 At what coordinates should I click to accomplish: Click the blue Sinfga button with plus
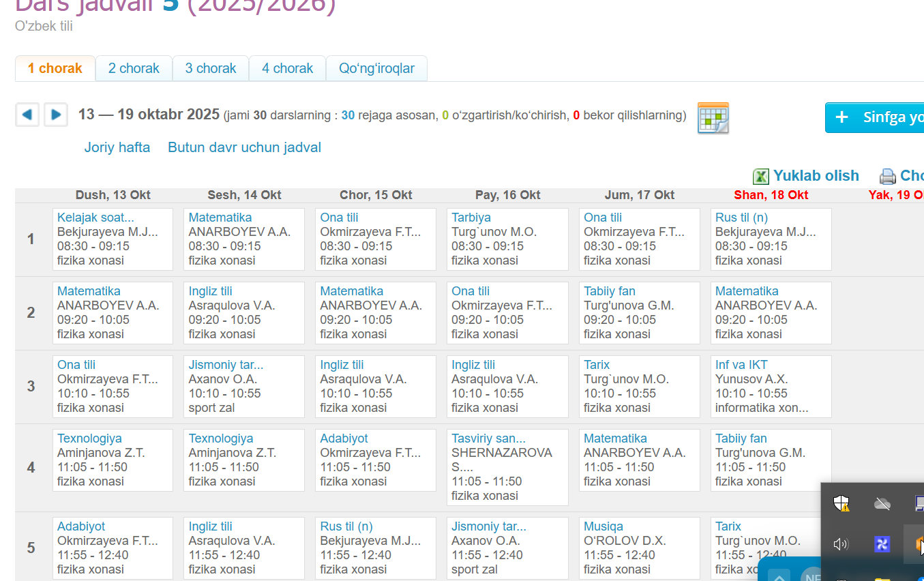coord(874,117)
